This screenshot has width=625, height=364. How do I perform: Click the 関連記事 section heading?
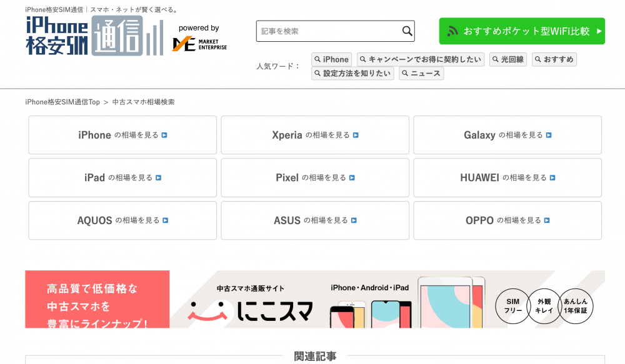315,356
